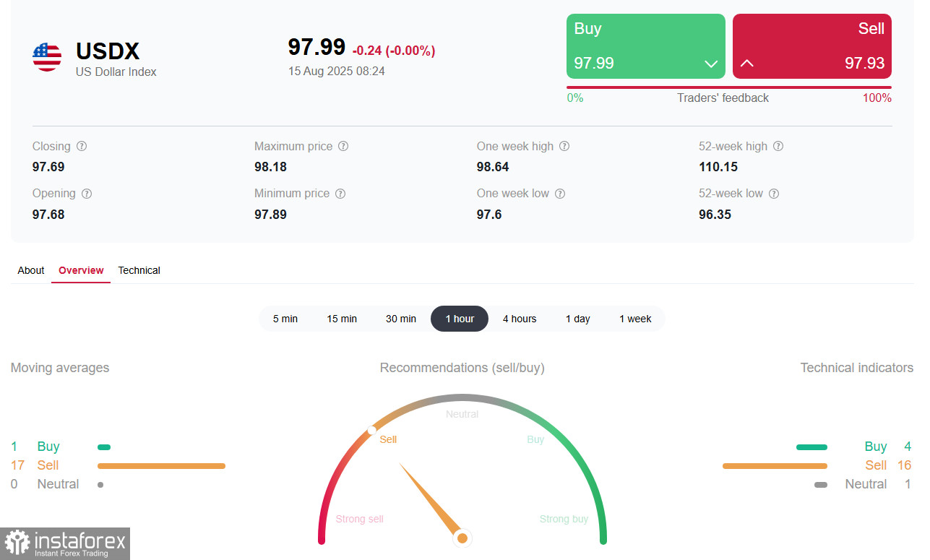Select the 15 min timeframe
930x560 pixels.
tap(342, 319)
